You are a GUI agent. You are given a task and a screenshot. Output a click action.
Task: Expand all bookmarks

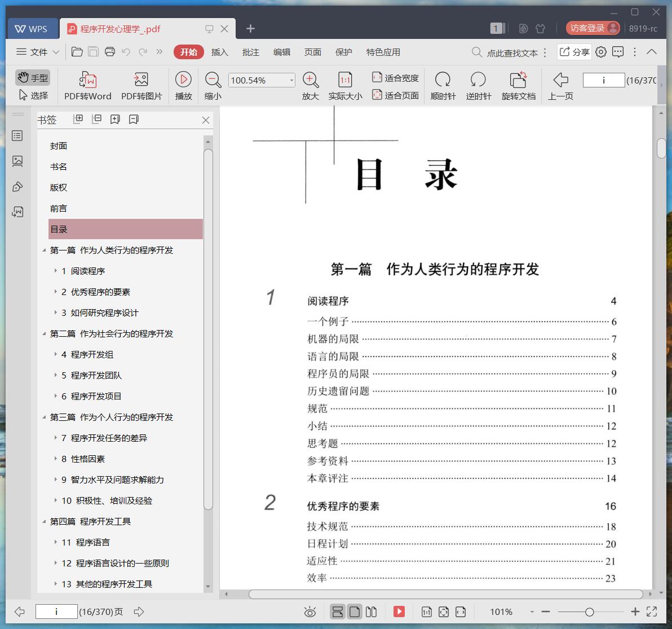(78, 119)
